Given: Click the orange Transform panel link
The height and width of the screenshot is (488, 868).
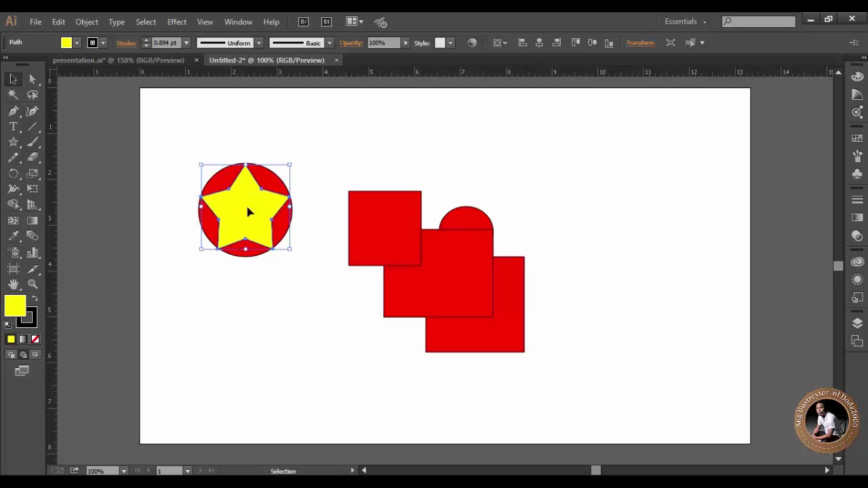Looking at the screenshot, I should [x=640, y=43].
